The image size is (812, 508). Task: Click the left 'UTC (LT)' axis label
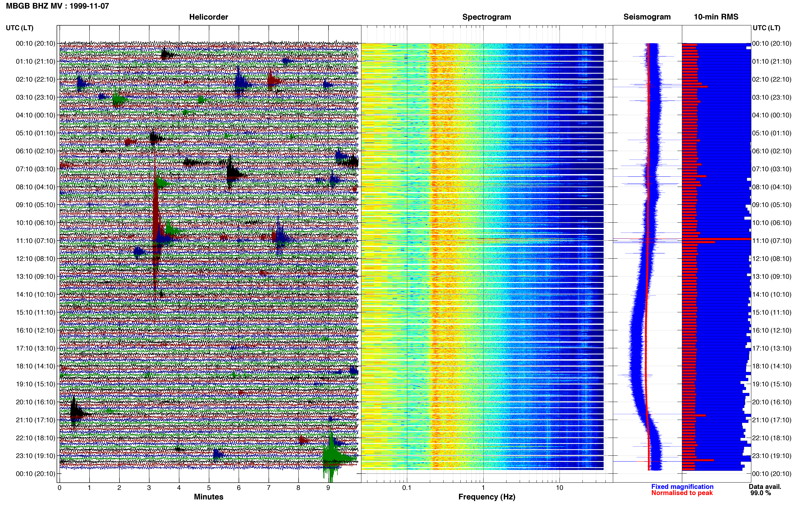[x=19, y=28]
